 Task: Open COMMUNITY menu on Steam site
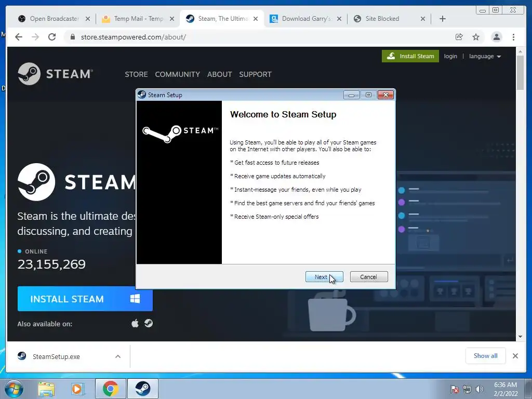click(x=178, y=74)
